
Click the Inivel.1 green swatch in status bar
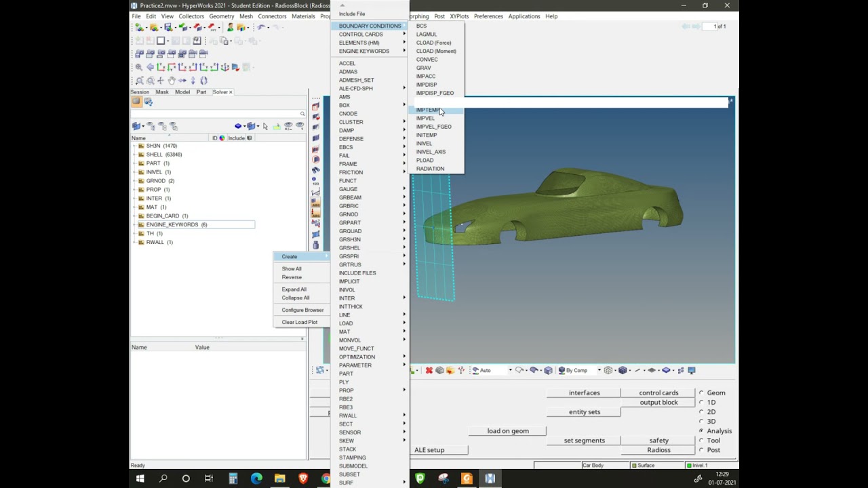[688, 466]
